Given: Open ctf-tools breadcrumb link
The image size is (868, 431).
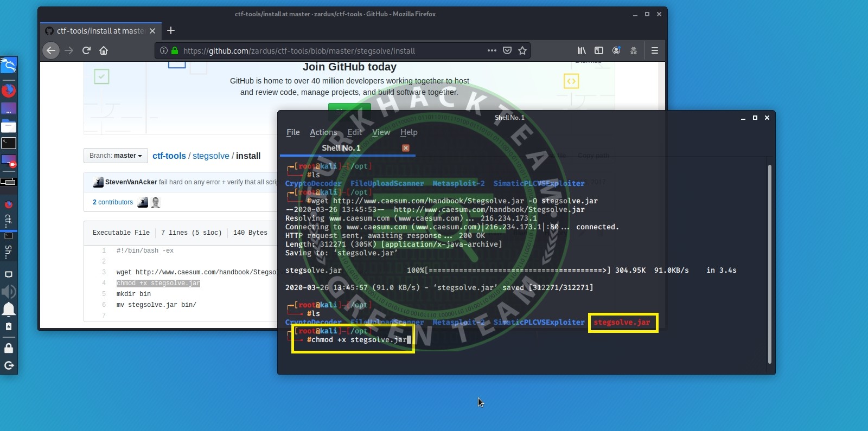Looking at the screenshot, I should click(169, 156).
